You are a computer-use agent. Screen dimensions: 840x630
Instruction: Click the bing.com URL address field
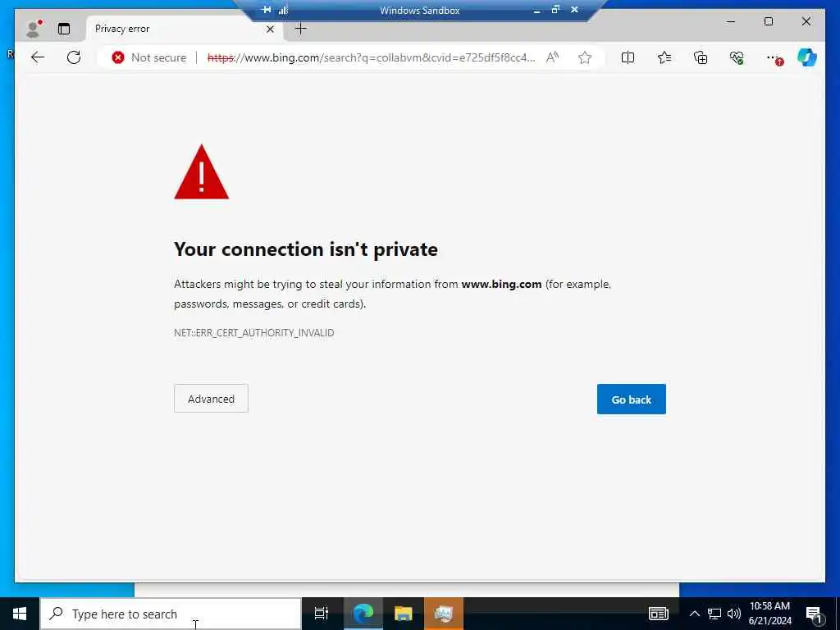pos(371,58)
